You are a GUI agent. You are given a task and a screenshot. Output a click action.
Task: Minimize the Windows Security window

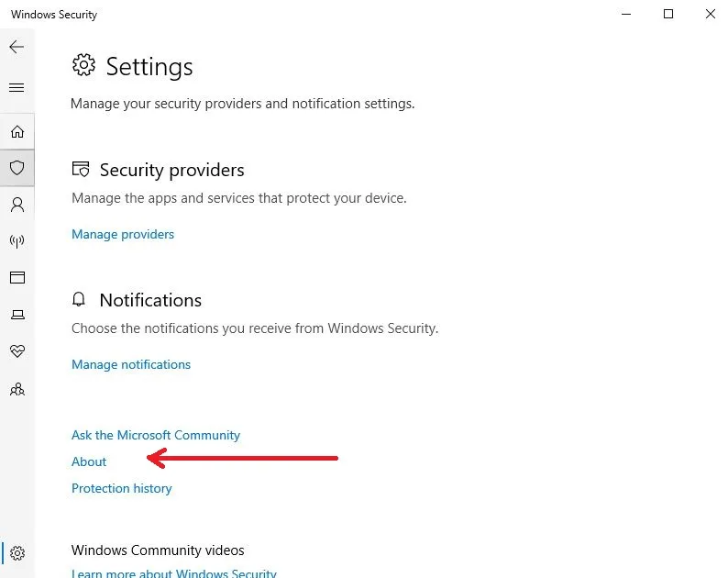pos(625,14)
